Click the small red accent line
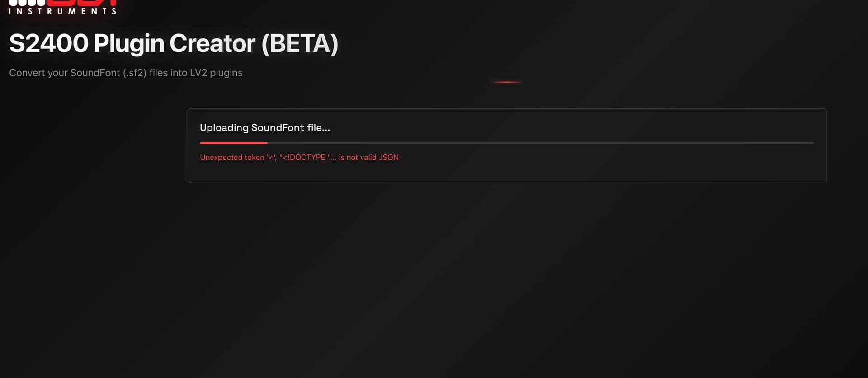 click(x=506, y=82)
